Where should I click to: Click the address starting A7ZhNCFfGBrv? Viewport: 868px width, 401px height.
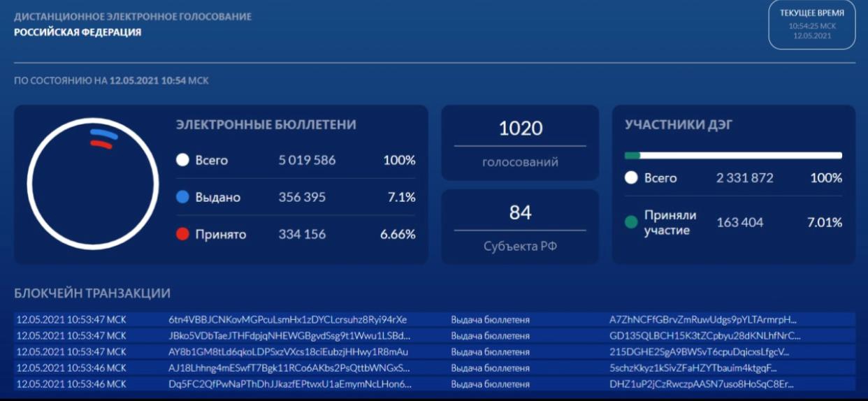703,320
